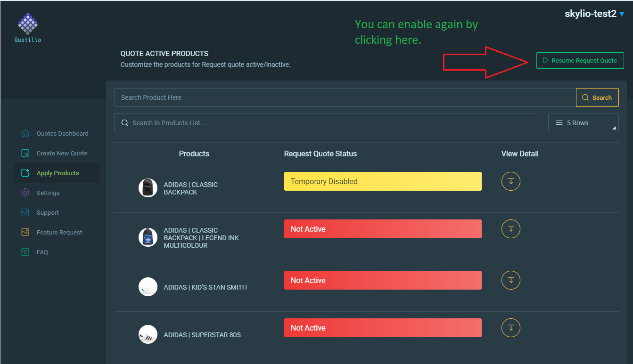This screenshot has width=633, height=364.
Task: View detail for Adidas Superstar 80s
Action: (510, 328)
